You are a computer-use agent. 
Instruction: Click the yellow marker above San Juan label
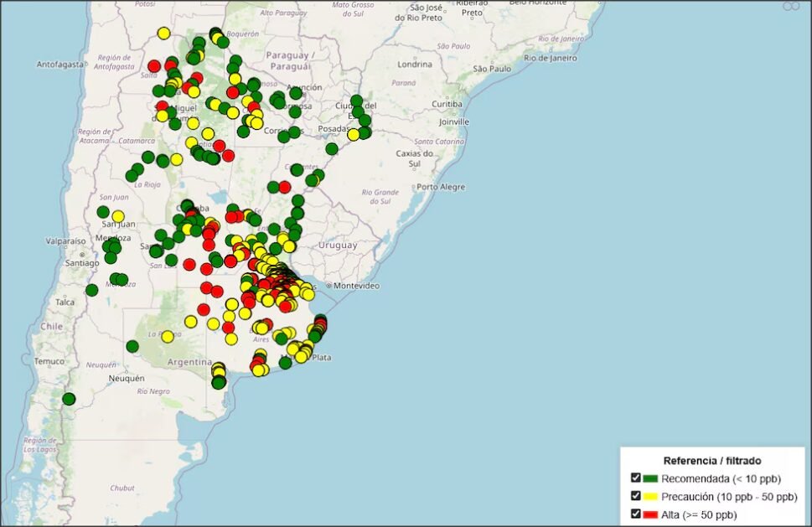[118, 216]
